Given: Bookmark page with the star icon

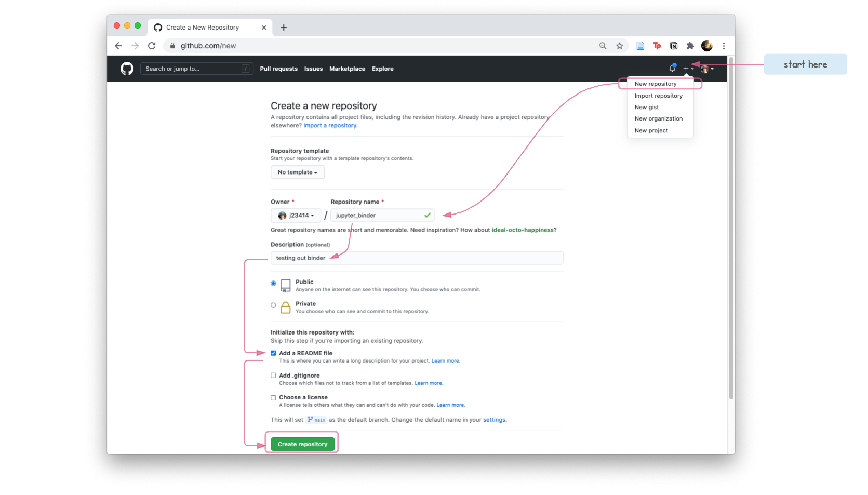Looking at the screenshot, I should [620, 46].
